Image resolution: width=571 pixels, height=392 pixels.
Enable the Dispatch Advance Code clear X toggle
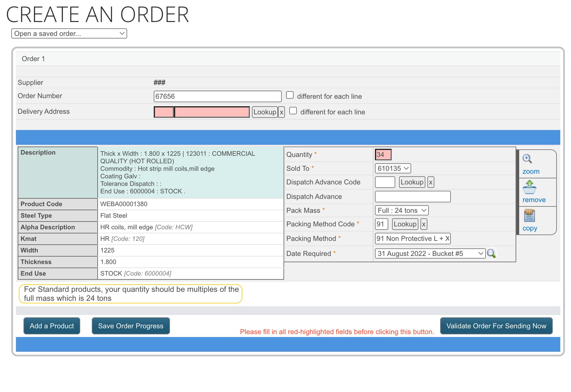click(x=430, y=182)
